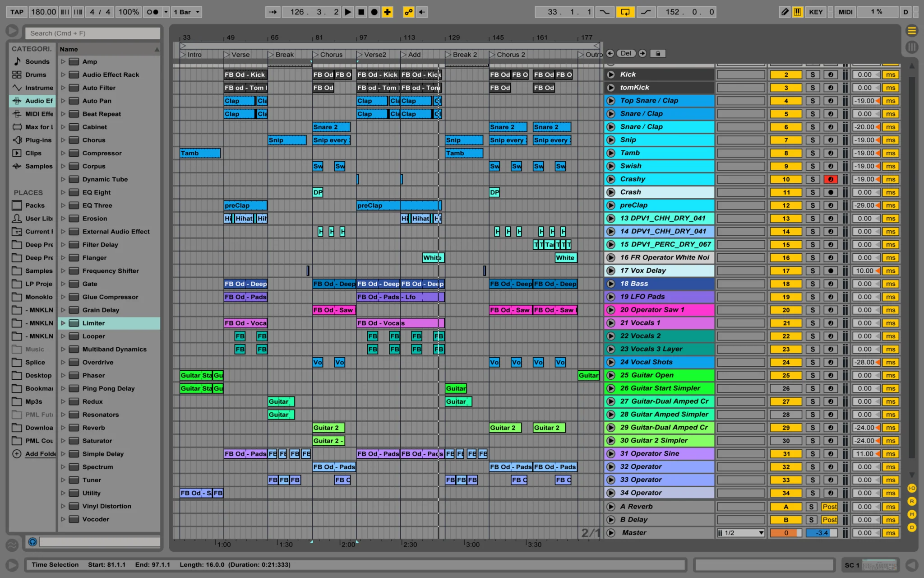Toggle track activator A on Reverb return

pyautogui.click(x=786, y=507)
